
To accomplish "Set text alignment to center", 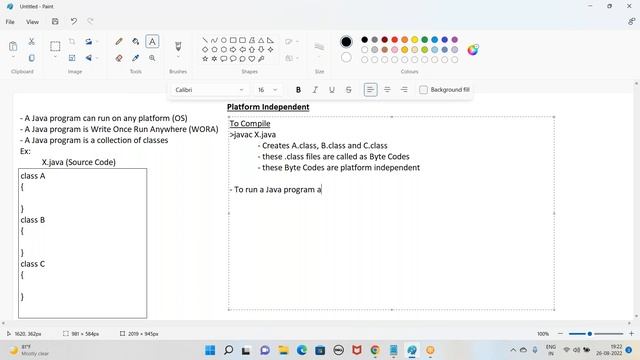I will point(387,90).
